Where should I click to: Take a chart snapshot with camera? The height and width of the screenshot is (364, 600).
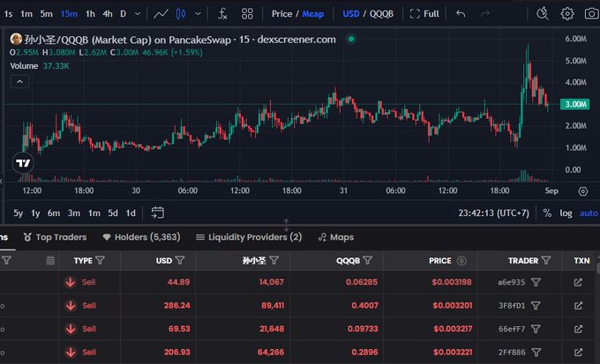coord(592,14)
